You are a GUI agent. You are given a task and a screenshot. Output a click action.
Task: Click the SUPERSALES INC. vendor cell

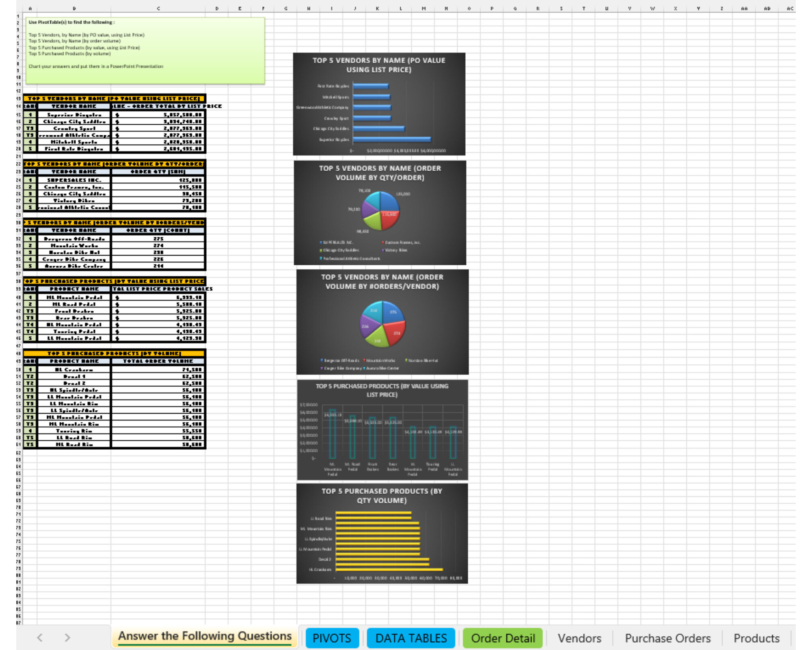click(x=74, y=180)
